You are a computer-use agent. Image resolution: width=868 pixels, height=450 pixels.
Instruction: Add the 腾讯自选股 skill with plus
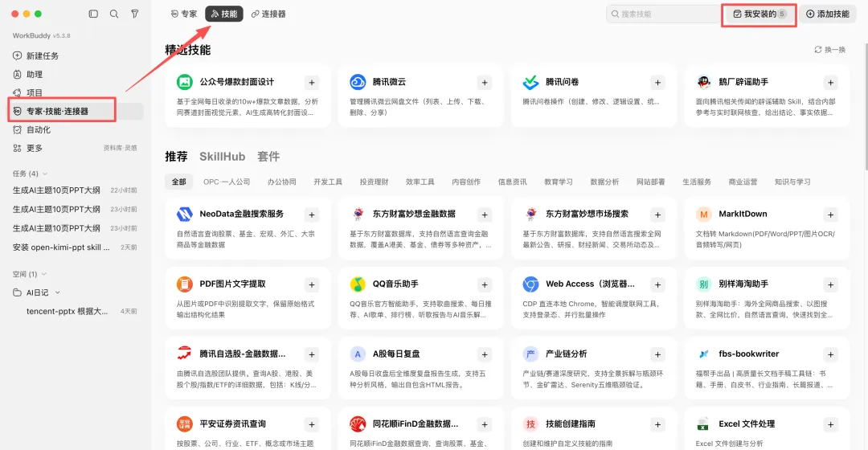click(x=312, y=354)
